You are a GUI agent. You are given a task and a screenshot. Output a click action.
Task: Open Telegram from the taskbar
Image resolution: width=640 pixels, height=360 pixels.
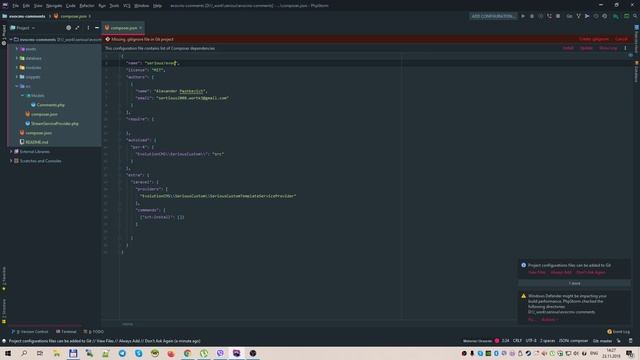[122, 353]
